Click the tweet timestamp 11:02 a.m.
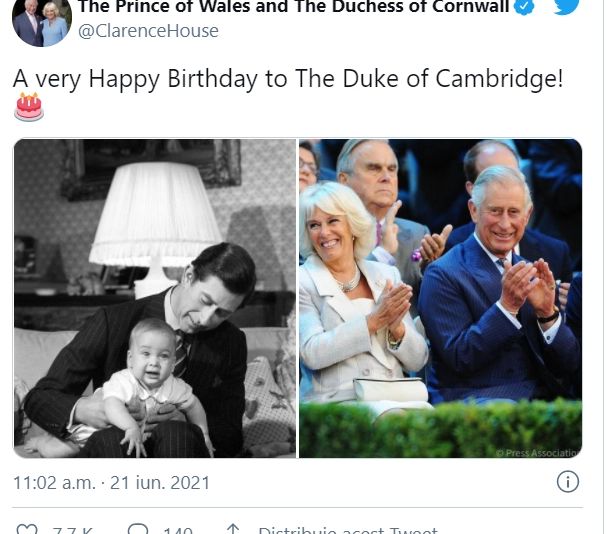The image size is (607, 534). click(54, 482)
